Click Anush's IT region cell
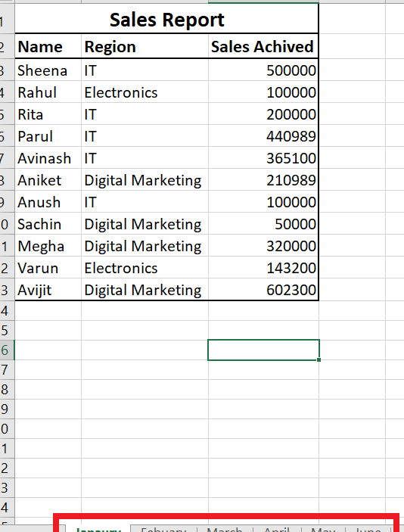Image resolution: width=404 pixels, height=532 pixels. (145, 202)
